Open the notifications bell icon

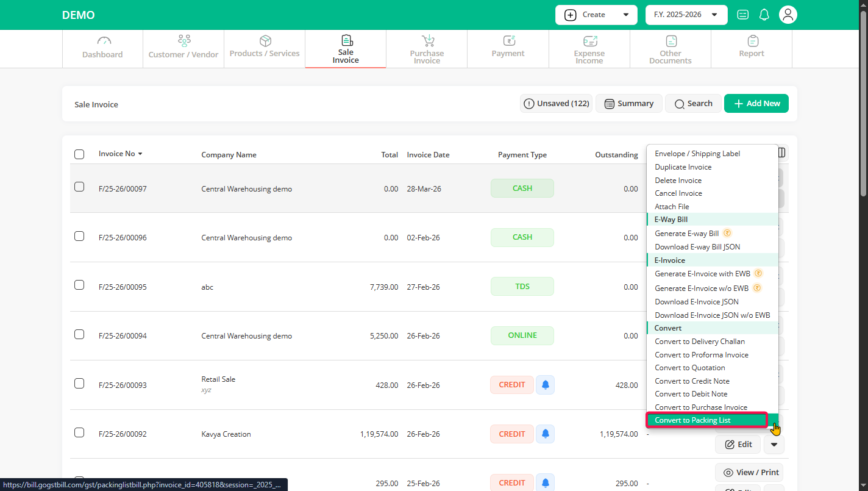[764, 15]
